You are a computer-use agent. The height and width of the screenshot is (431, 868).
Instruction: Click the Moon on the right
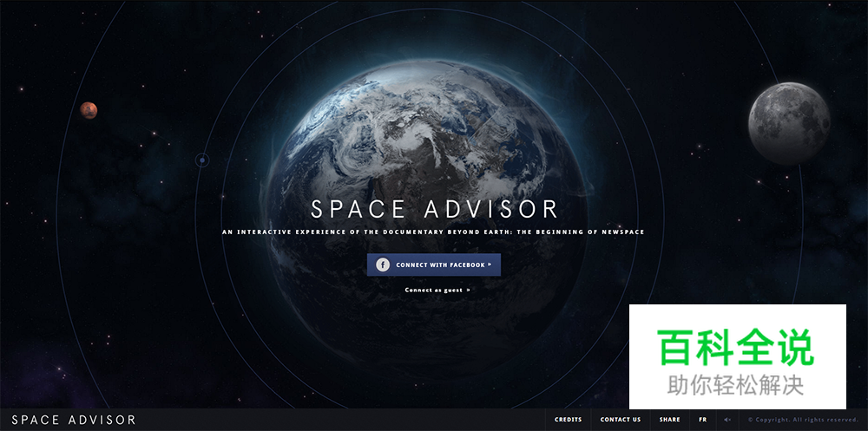click(x=789, y=122)
